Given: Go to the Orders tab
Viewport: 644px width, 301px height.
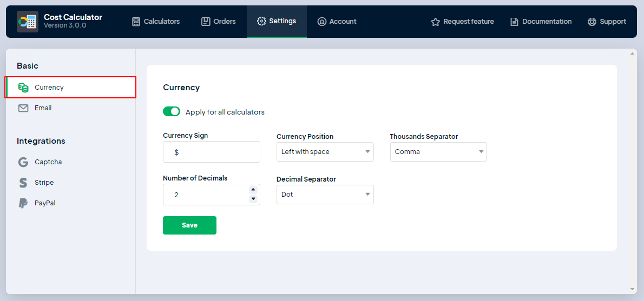Looking at the screenshot, I should click(x=219, y=21).
